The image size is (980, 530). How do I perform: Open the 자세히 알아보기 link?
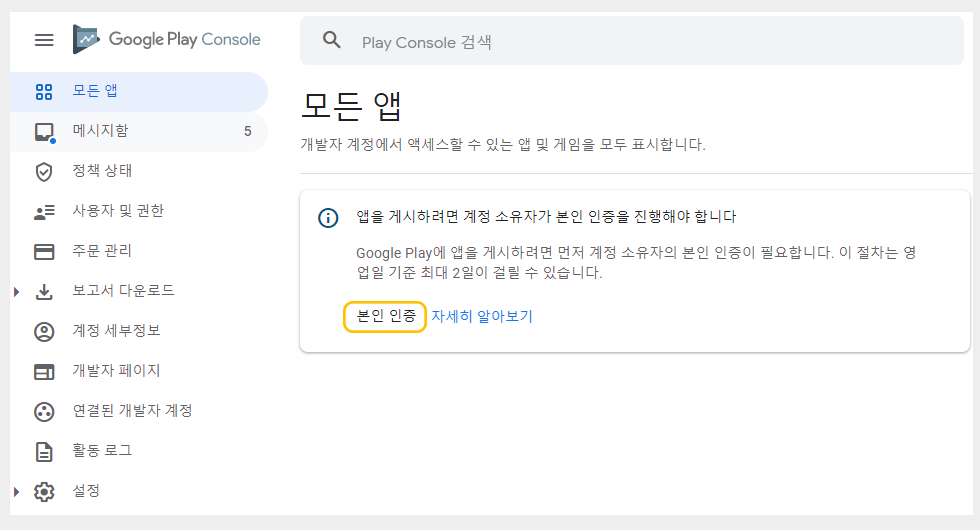tap(482, 317)
